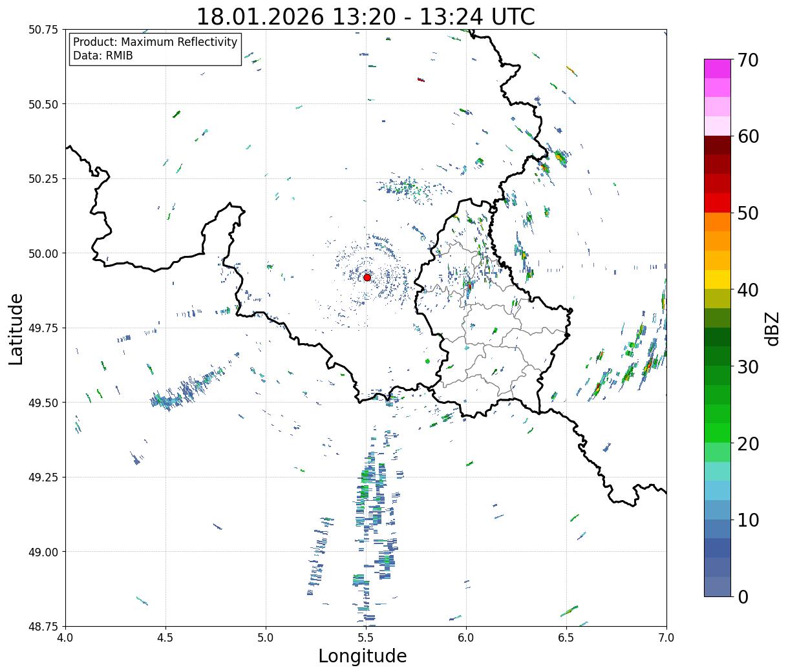Click the colorbar tick label 60
Screen dimensions: 788x672
[748, 136]
